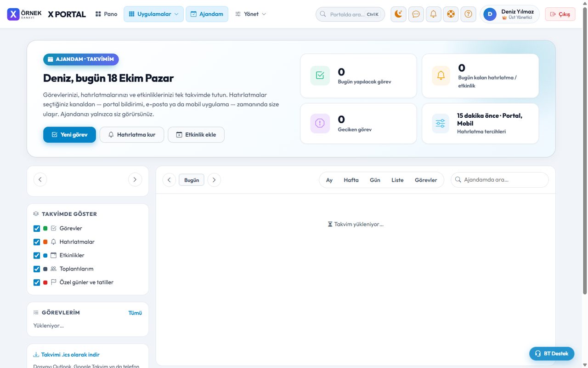588x368 pixels.
Task: Expand the Uygulamalar dropdown
Action: pyautogui.click(x=153, y=14)
